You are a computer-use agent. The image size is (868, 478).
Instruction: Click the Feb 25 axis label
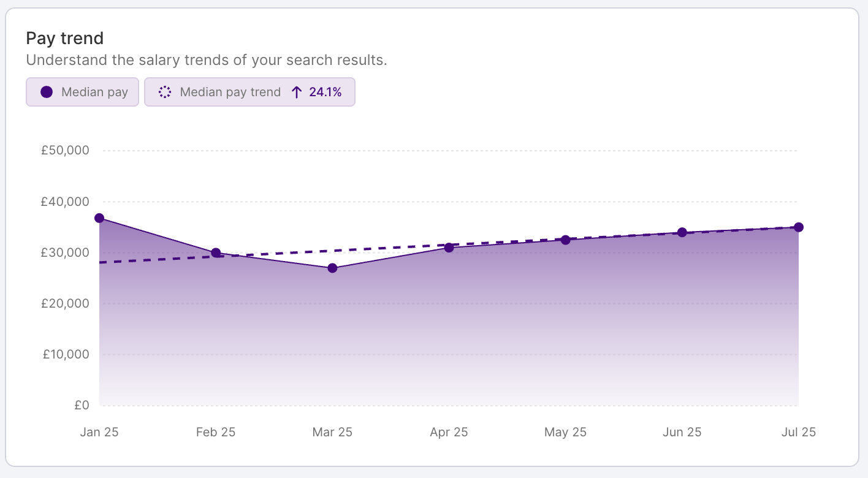tap(216, 432)
